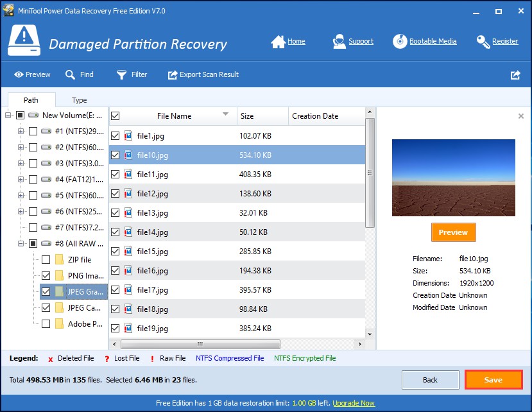Collapse the New Volume(E: tree node

click(x=8, y=116)
